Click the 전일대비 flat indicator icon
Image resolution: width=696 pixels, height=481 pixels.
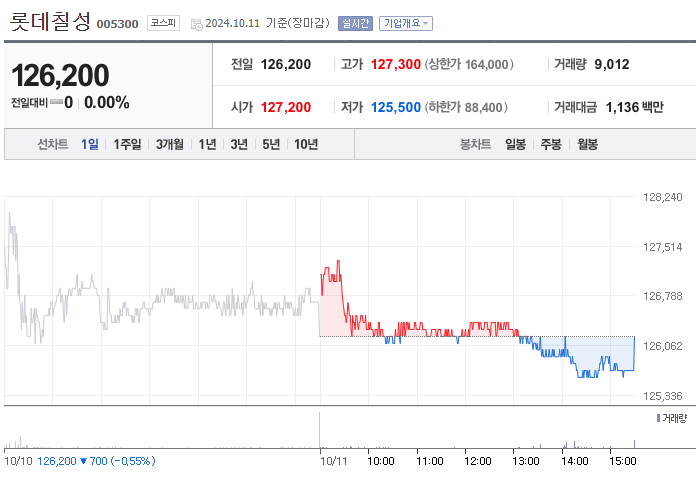[x=56, y=102]
